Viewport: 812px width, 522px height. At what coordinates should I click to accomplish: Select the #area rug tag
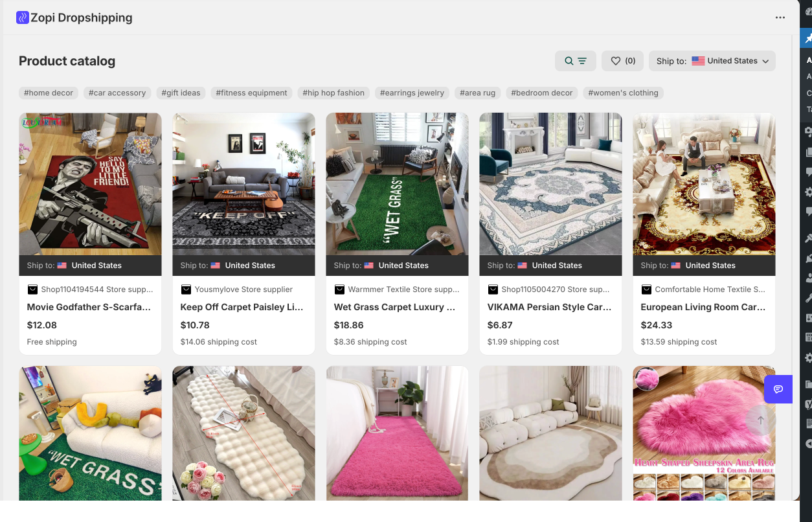pos(477,93)
